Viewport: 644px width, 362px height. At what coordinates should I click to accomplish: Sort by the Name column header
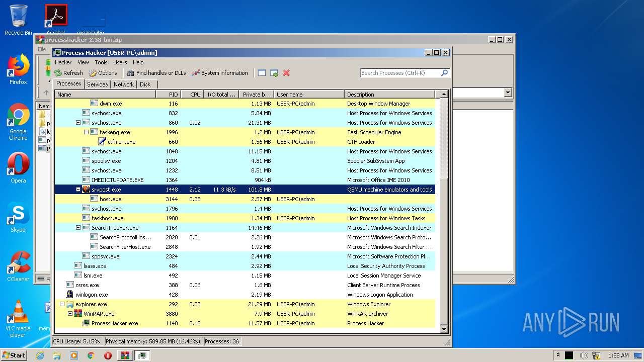105,94
